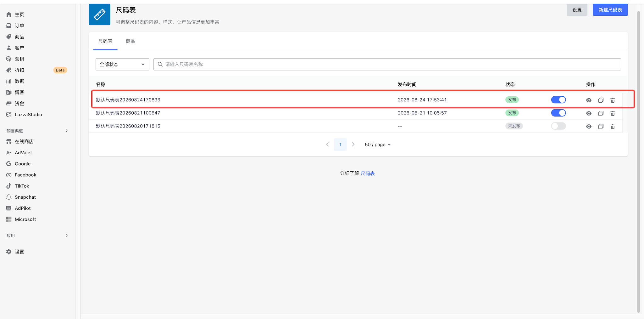Screen dimensions: 644x319
Task: Preview size chart 默认尺码表20260820171815 eye icon
Action: tap(589, 127)
